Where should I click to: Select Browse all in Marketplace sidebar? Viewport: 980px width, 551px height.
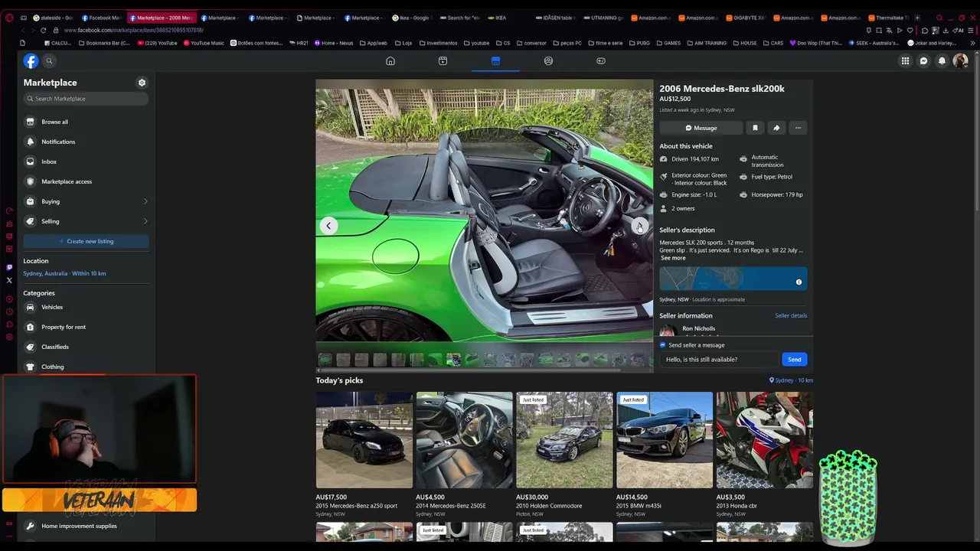pos(86,122)
